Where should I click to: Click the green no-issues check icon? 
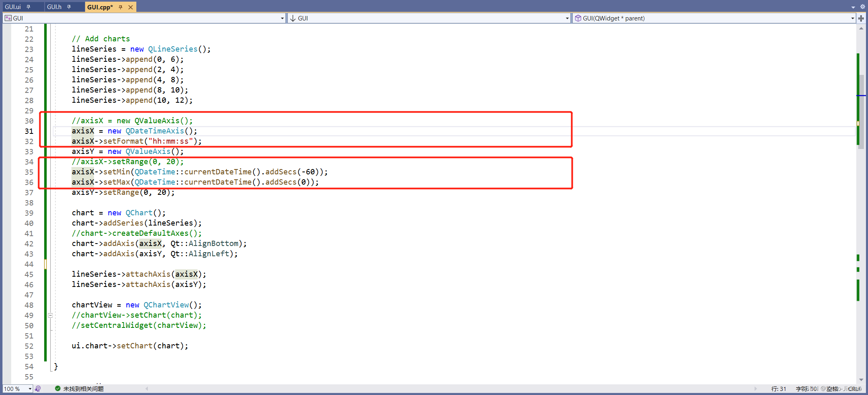pyautogui.click(x=58, y=388)
